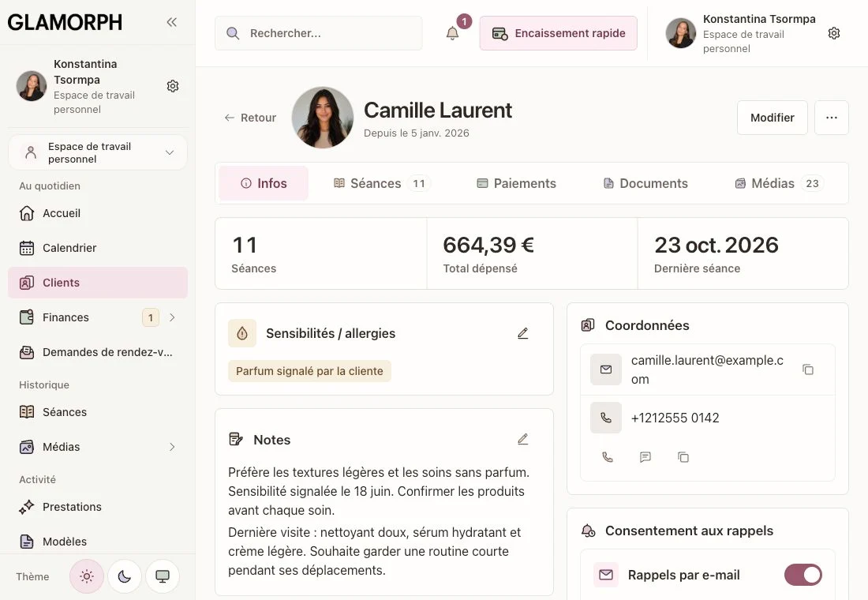Click the 'Parfum signalé par la cliente' tag
This screenshot has width=868, height=600.
(309, 371)
